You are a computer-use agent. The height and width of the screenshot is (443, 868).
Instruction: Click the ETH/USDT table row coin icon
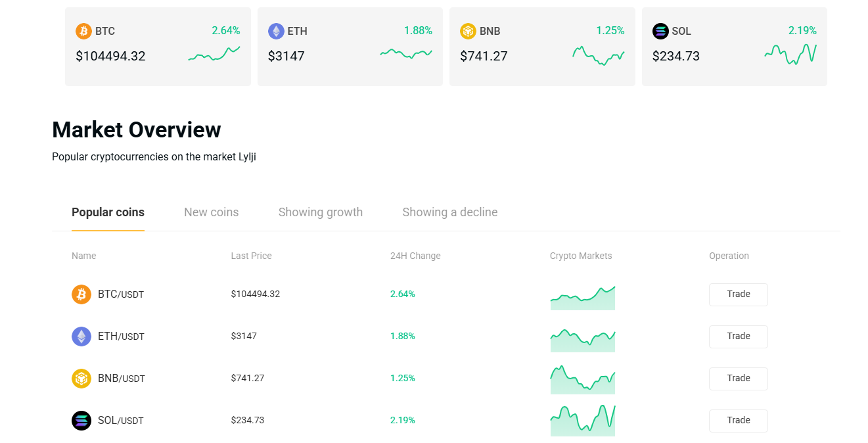tap(81, 337)
